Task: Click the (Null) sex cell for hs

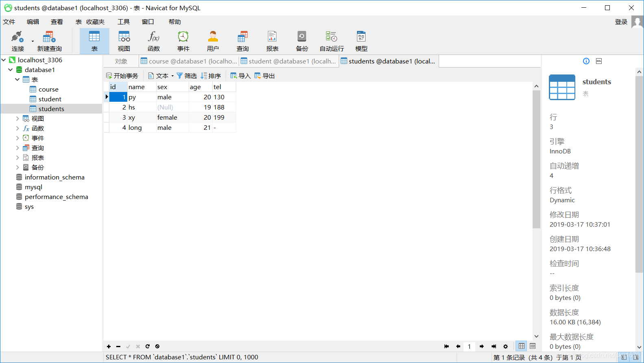Action: (172, 107)
